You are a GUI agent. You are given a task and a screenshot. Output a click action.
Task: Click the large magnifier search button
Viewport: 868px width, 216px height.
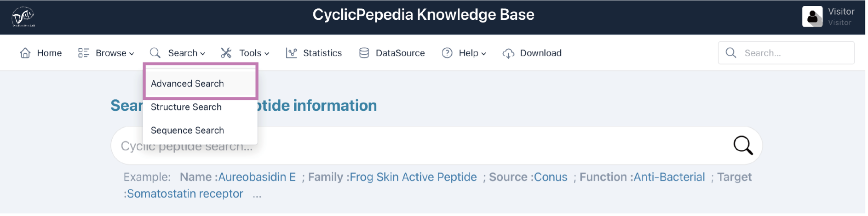(743, 145)
